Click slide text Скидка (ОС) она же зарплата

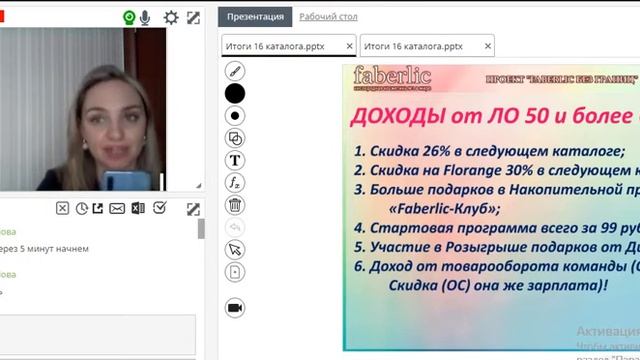(x=498, y=285)
